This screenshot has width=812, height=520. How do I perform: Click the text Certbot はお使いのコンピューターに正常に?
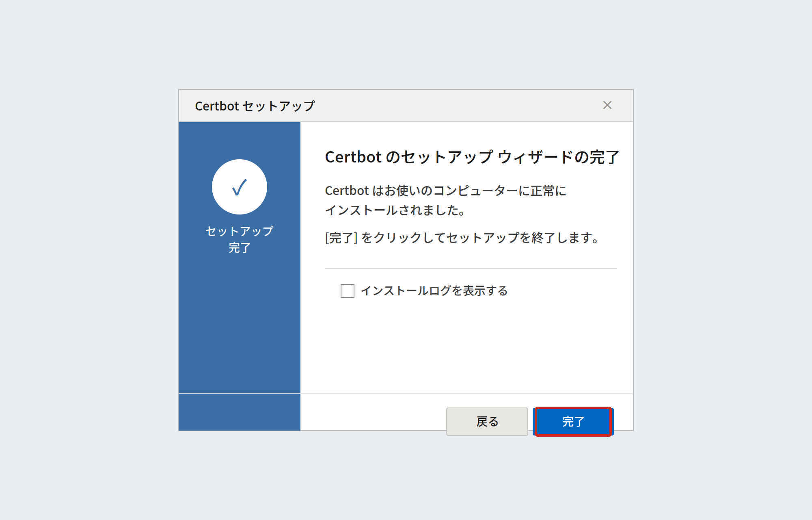point(446,191)
